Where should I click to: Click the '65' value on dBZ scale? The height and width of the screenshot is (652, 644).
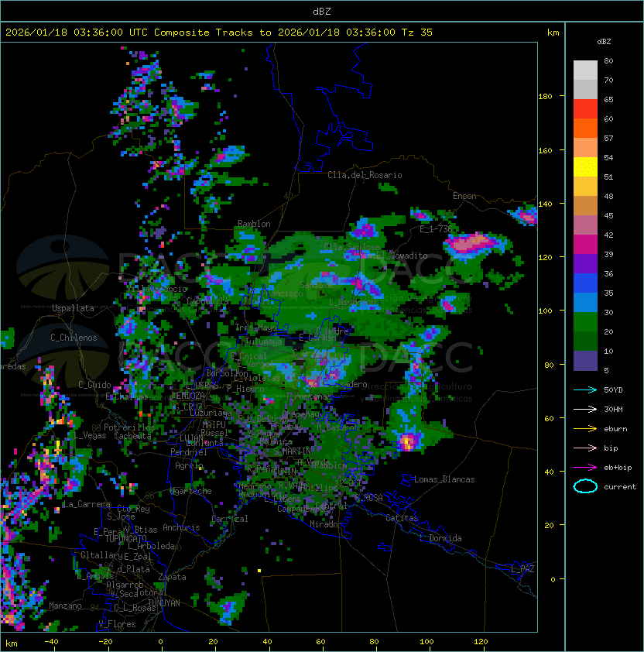pyautogui.click(x=608, y=99)
